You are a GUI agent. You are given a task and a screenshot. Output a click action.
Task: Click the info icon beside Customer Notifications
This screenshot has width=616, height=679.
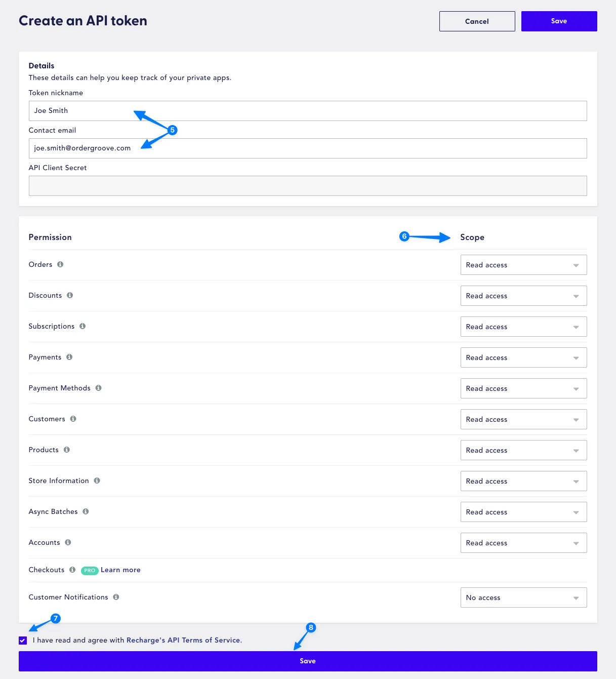click(x=116, y=597)
